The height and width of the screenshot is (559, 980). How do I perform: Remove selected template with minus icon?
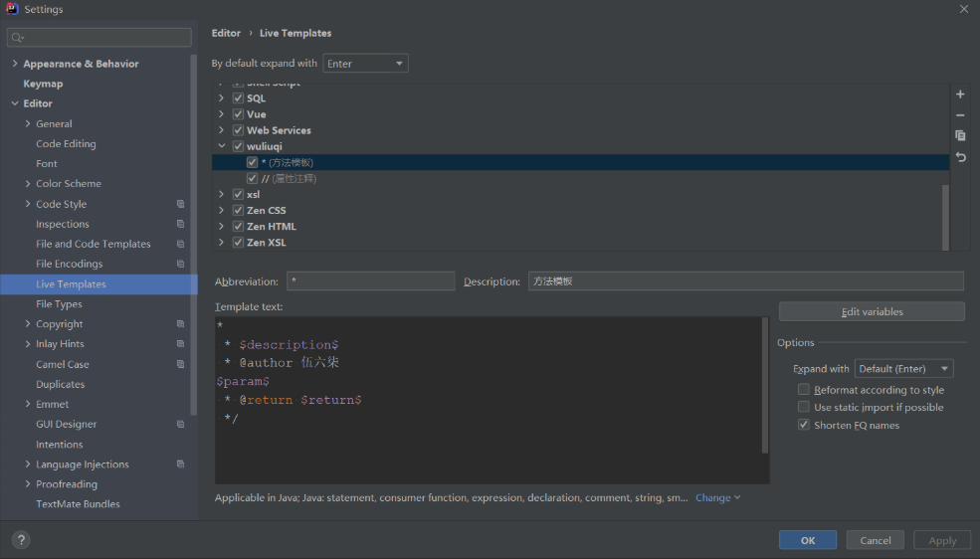point(960,115)
